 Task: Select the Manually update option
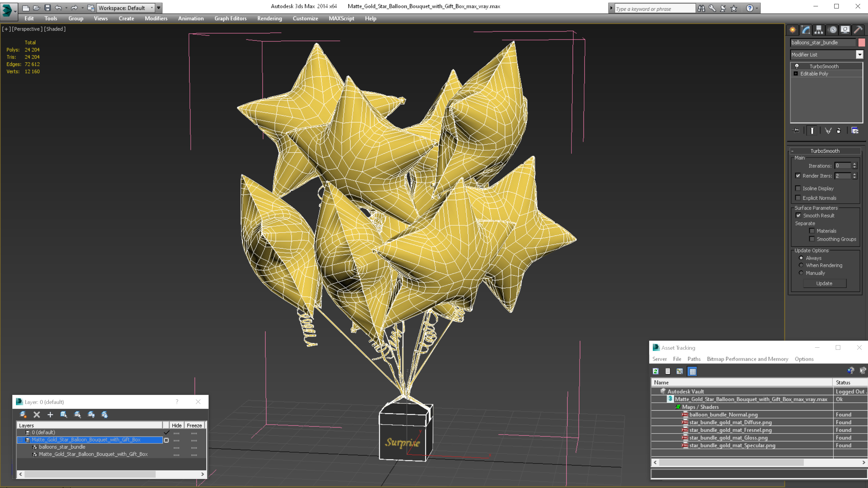point(801,273)
